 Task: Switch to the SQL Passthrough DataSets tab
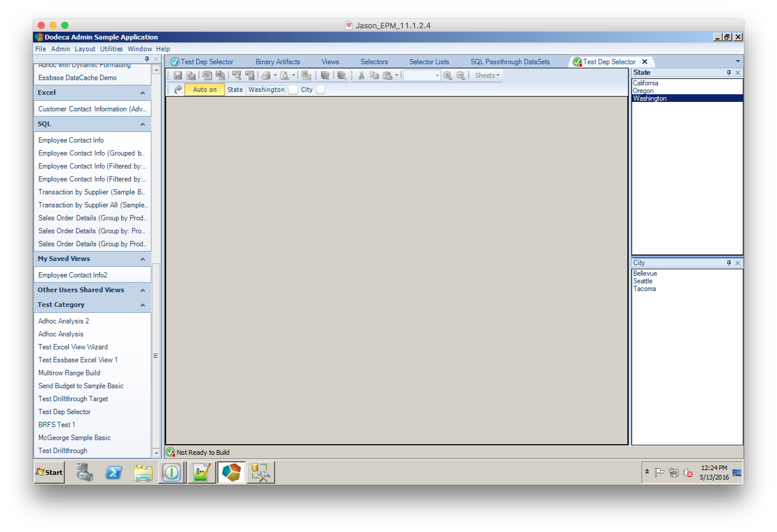click(x=510, y=62)
